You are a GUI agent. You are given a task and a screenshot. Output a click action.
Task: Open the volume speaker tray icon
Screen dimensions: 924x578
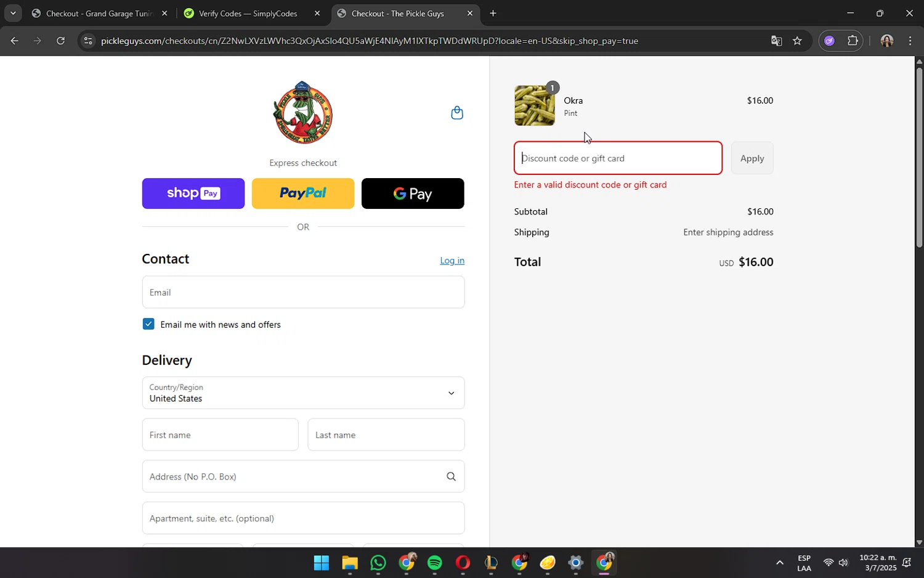pyautogui.click(x=843, y=563)
